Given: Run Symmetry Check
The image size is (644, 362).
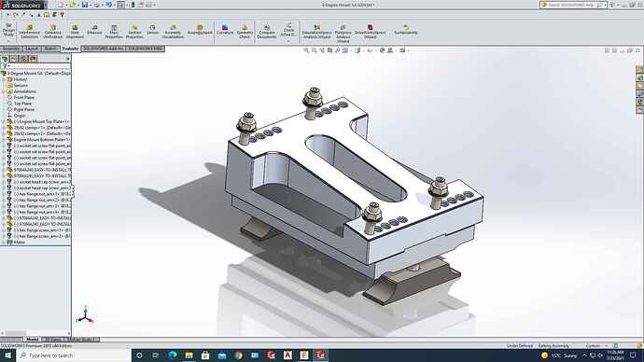Looking at the screenshot, I should (x=245, y=31).
